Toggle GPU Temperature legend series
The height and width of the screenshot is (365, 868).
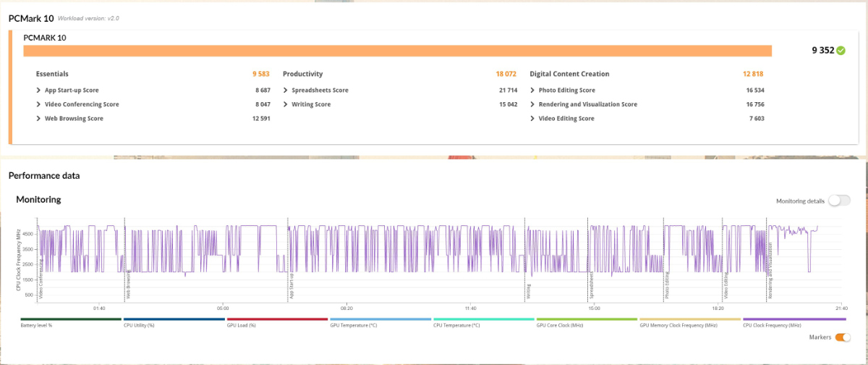[x=381, y=322]
